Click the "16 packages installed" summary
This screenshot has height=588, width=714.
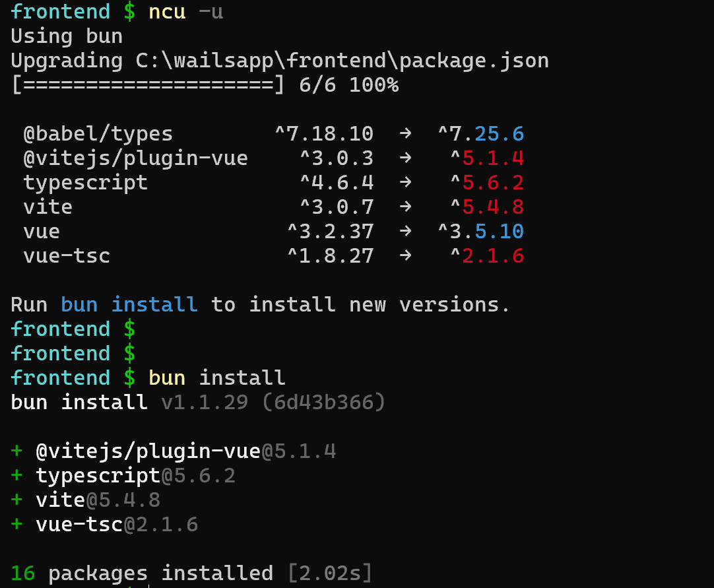(x=142, y=573)
